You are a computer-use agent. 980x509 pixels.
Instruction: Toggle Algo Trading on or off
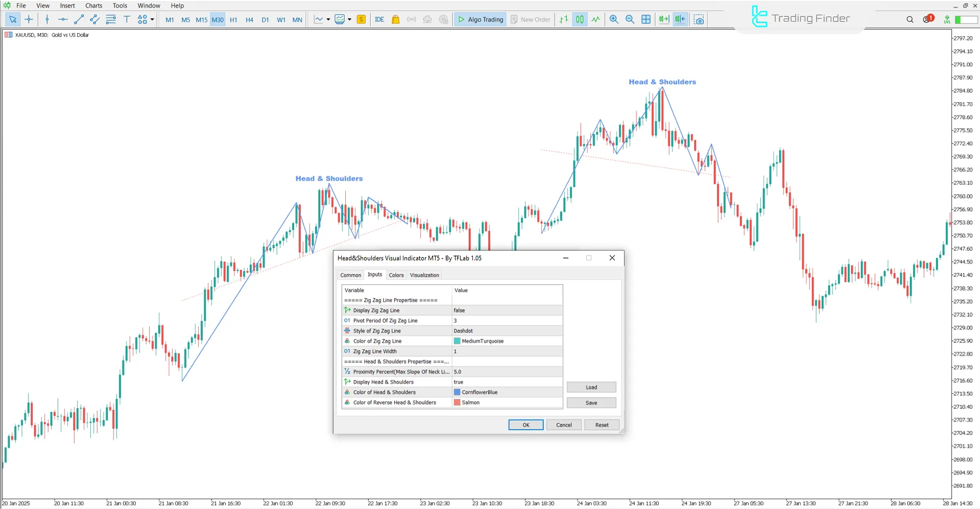pos(480,19)
